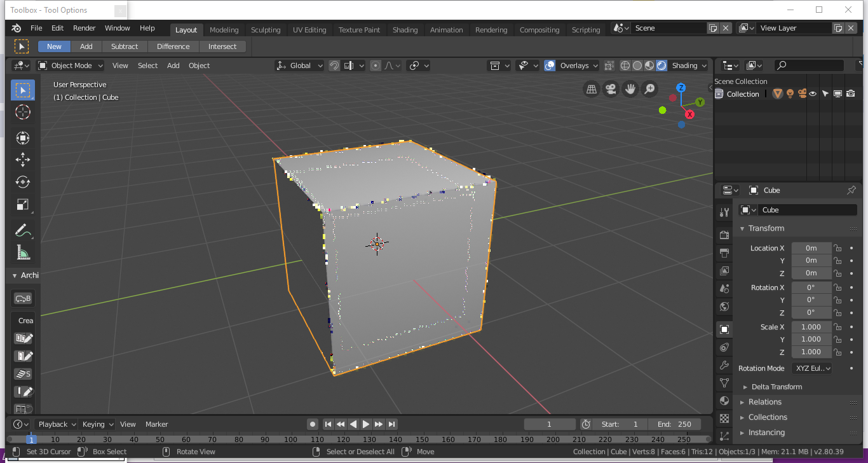This screenshot has width=868, height=463.
Task: Switch to the UV Editing workspace tab
Action: pos(309,30)
